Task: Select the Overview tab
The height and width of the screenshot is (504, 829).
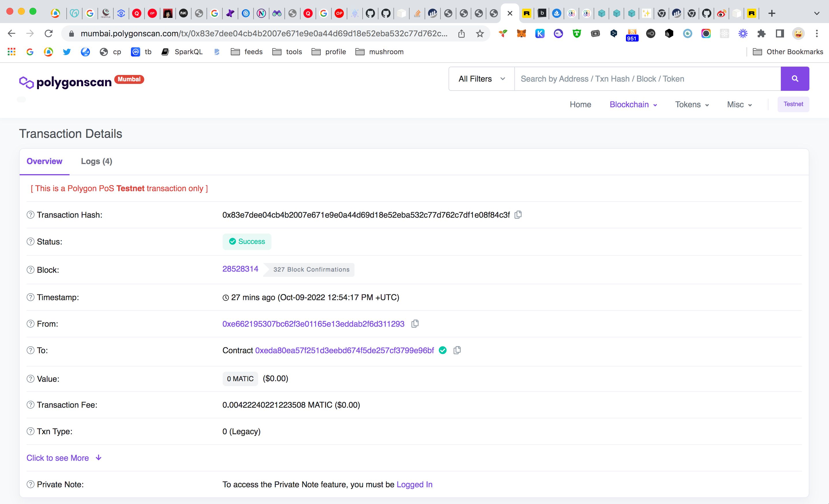Action: 45,161
